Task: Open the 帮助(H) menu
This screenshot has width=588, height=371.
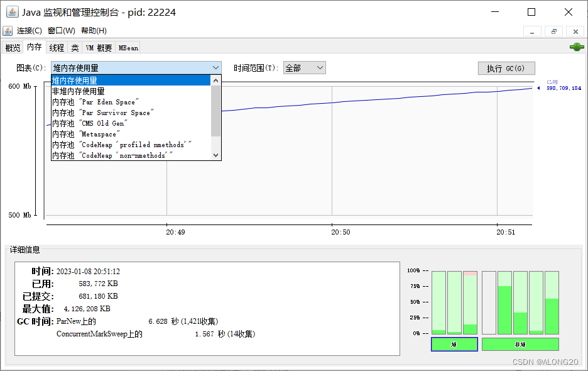Action: 94,31
